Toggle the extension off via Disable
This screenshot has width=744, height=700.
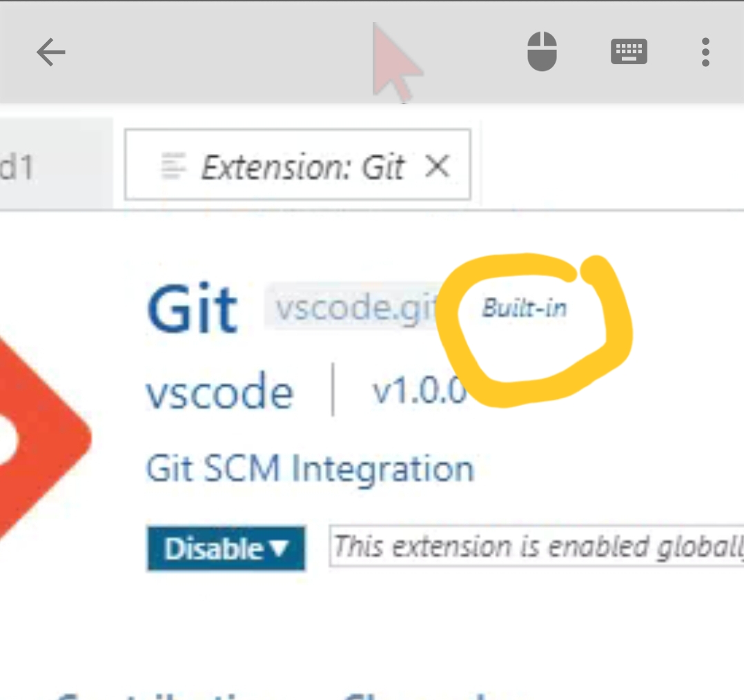click(x=214, y=550)
